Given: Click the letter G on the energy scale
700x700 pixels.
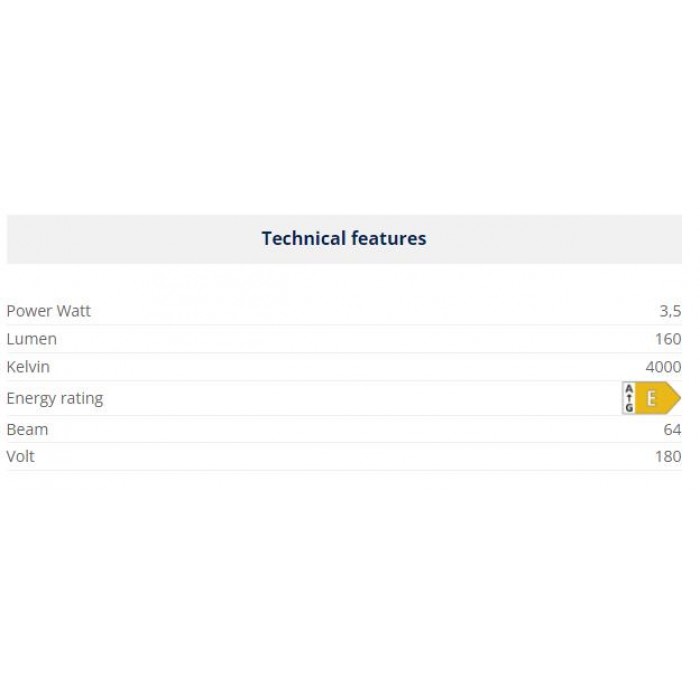Looking at the screenshot, I should [629, 408].
